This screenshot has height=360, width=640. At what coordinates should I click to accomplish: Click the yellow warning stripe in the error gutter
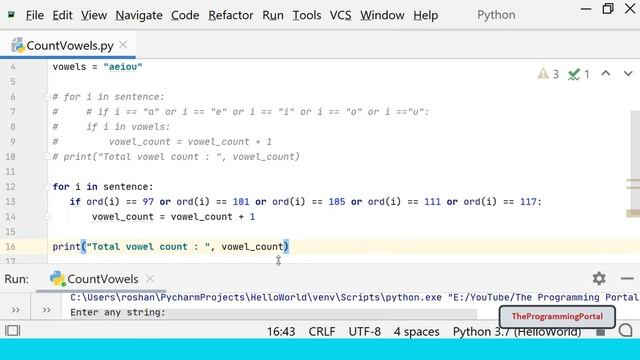(633, 213)
